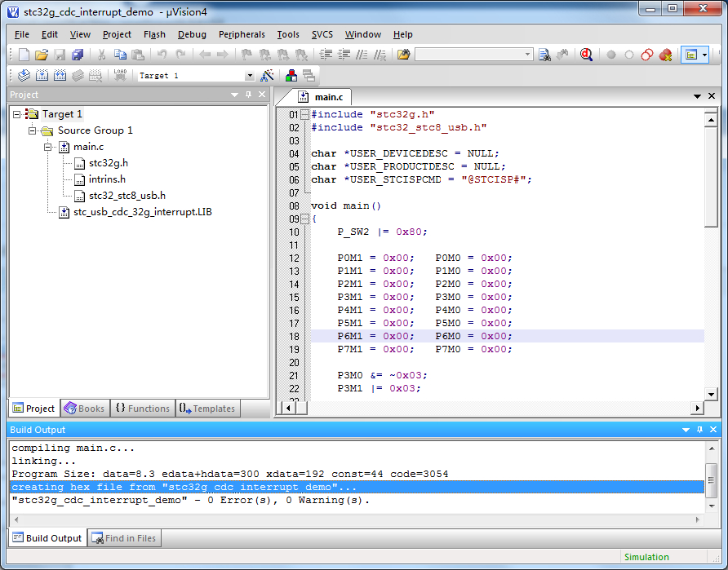Redo the last edit

pyautogui.click(x=180, y=55)
